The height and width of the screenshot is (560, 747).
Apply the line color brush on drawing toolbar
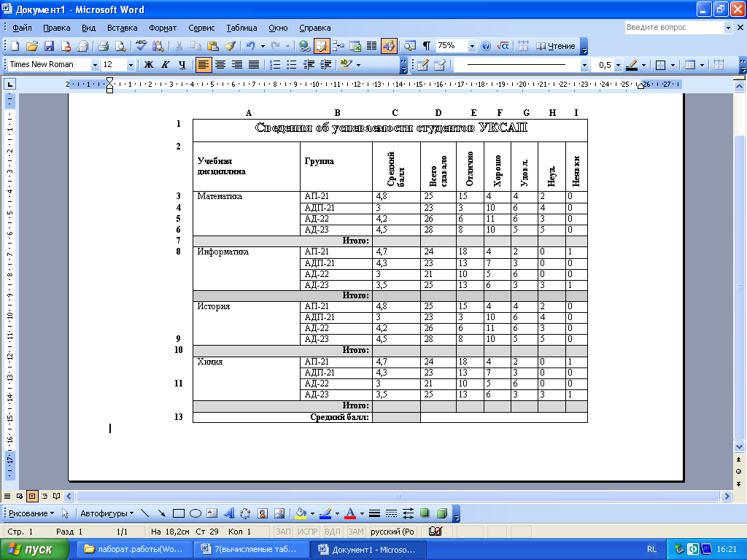click(x=325, y=513)
